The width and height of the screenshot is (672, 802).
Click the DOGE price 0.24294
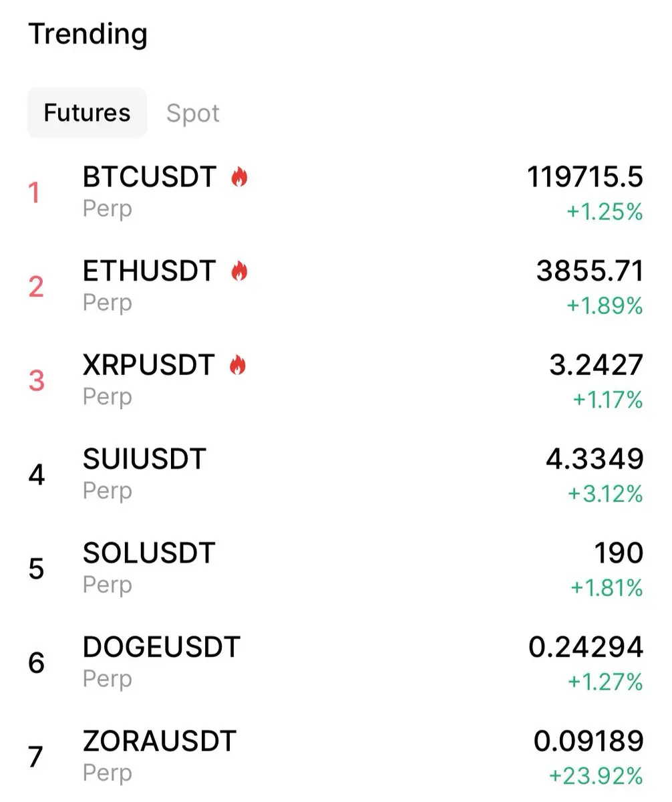click(x=586, y=648)
